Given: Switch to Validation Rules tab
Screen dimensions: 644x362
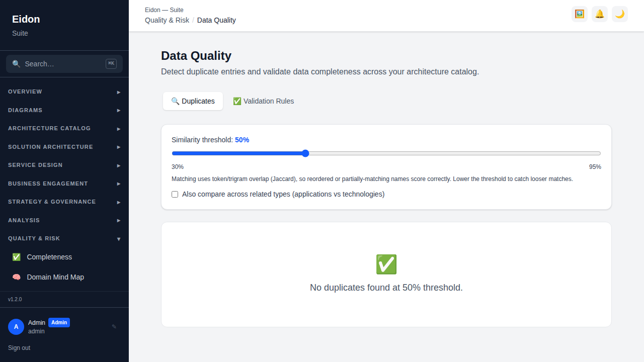Looking at the screenshot, I should (x=264, y=101).
